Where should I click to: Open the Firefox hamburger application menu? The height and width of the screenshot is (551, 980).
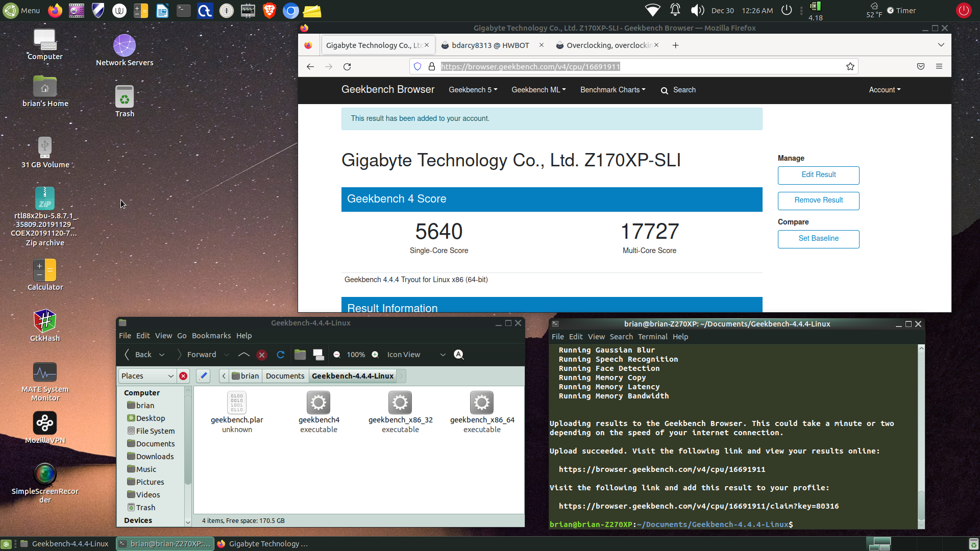939,66
